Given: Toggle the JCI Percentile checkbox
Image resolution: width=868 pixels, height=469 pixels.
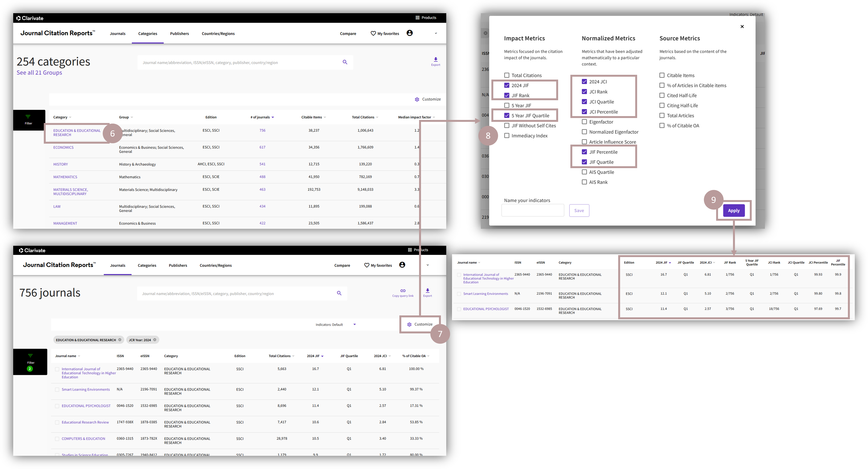Looking at the screenshot, I should tap(584, 112).
